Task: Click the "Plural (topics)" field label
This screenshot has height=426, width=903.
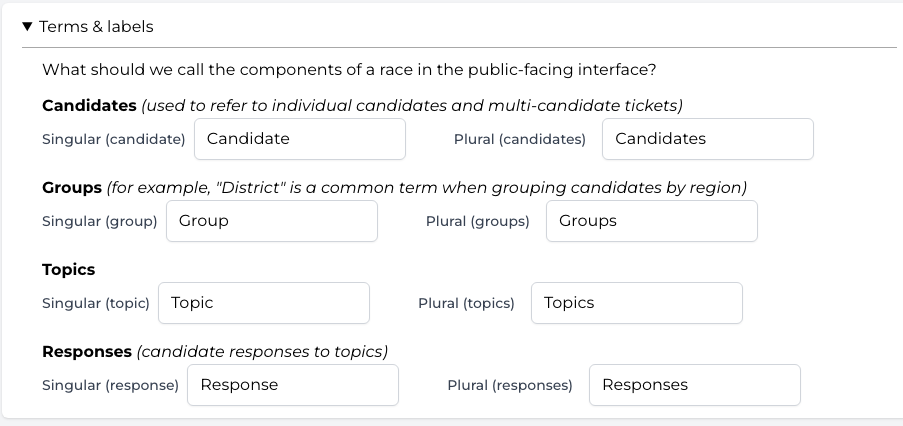Action: click(x=466, y=304)
